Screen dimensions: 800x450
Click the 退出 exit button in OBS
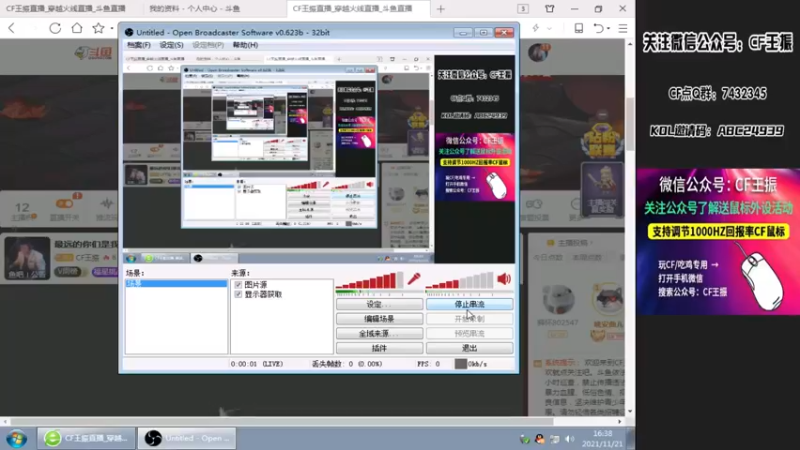[469, 348]
